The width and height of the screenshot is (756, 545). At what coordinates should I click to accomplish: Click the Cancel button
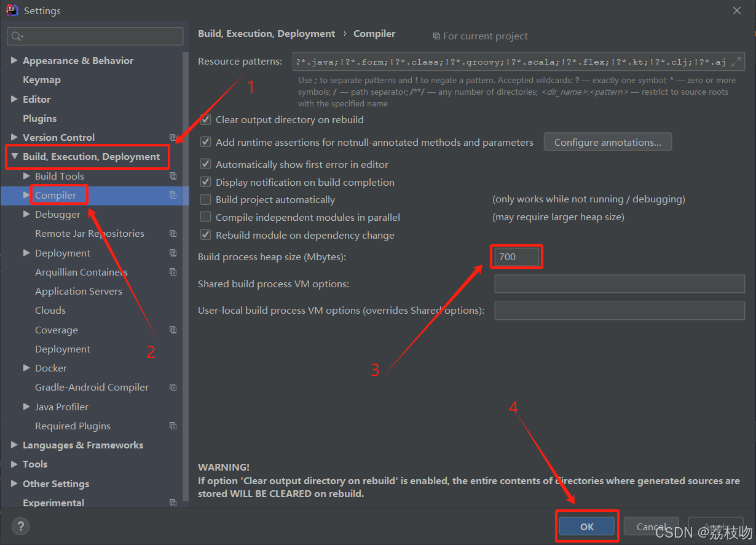651,527
